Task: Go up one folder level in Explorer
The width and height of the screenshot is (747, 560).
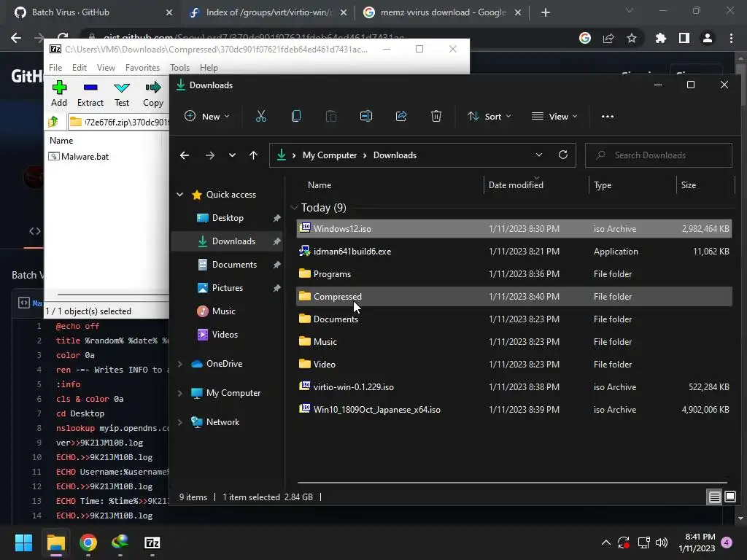Action: 253,155
